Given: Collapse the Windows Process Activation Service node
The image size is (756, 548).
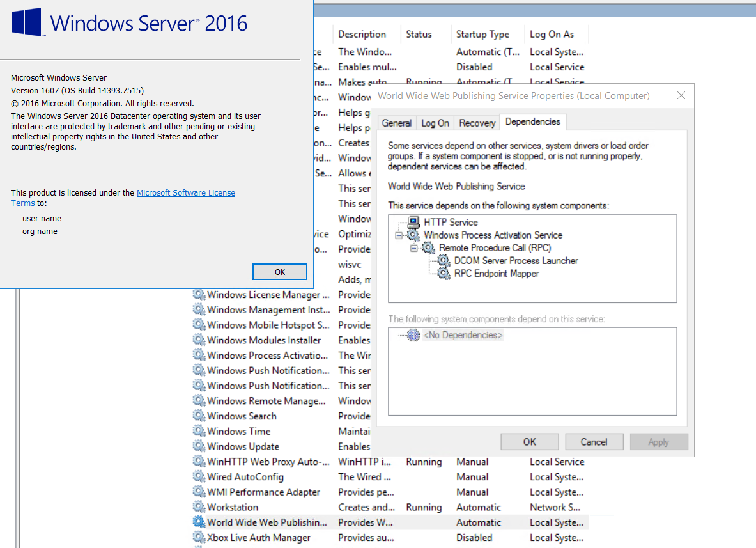Looking at the screenshot, I should 398,235.
